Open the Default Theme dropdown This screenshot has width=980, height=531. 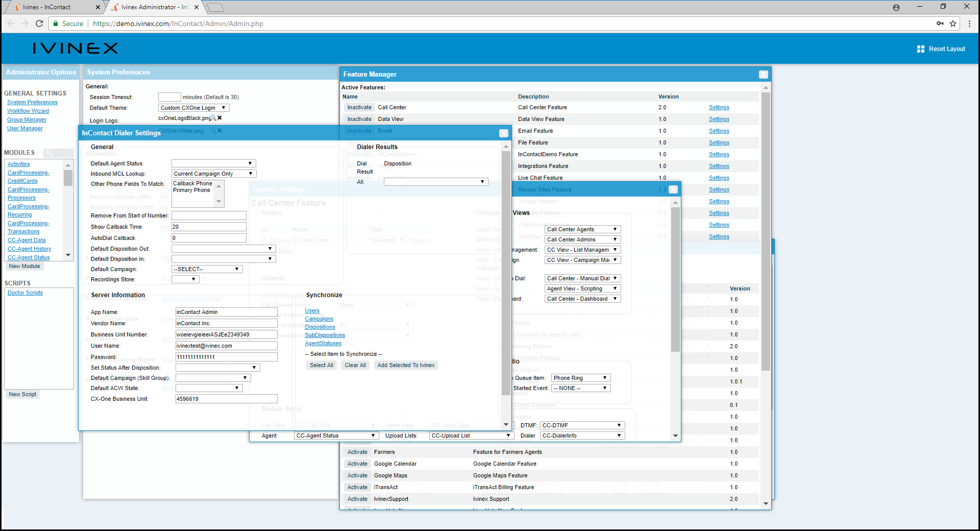pyautogui.click(x=194, y=108)
